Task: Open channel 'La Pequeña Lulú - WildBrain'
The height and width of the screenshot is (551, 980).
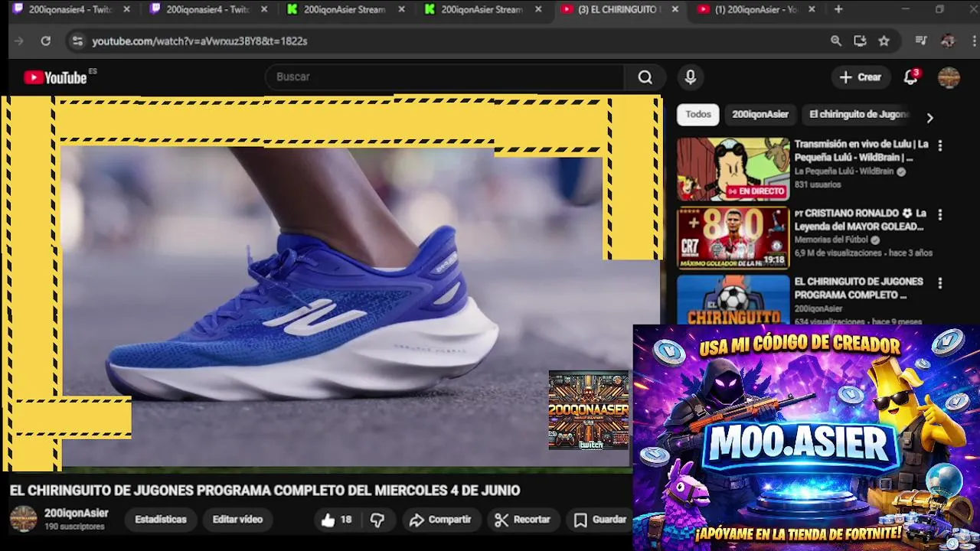Action: (x=844, y=172)
